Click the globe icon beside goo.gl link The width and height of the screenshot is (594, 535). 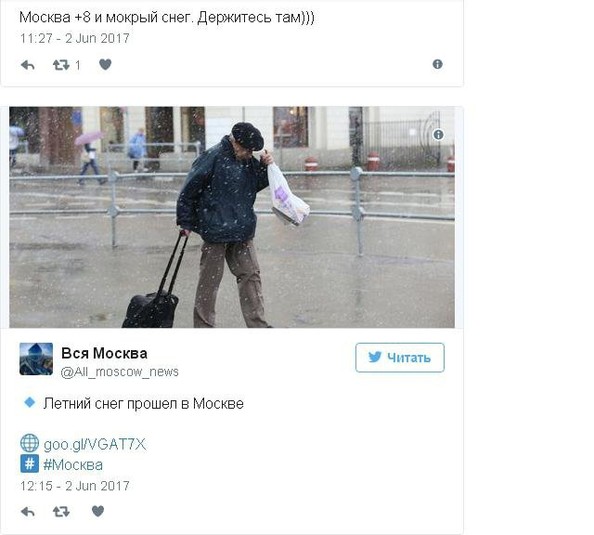tap(30, 443)
